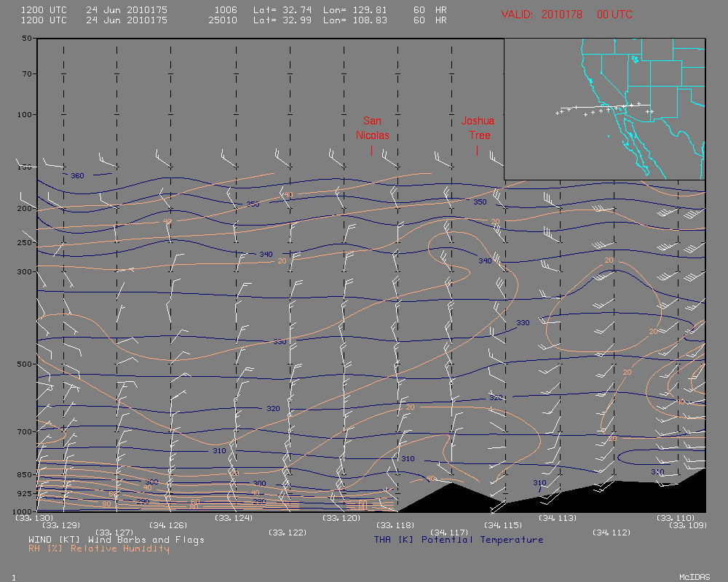Screen dimensions: 728x582
Task: Click the 925 pressure level axis label
Action: point(24,493)
